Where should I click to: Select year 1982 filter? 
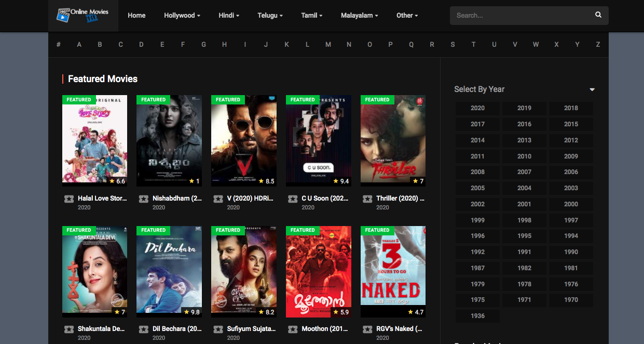(524, 268)
